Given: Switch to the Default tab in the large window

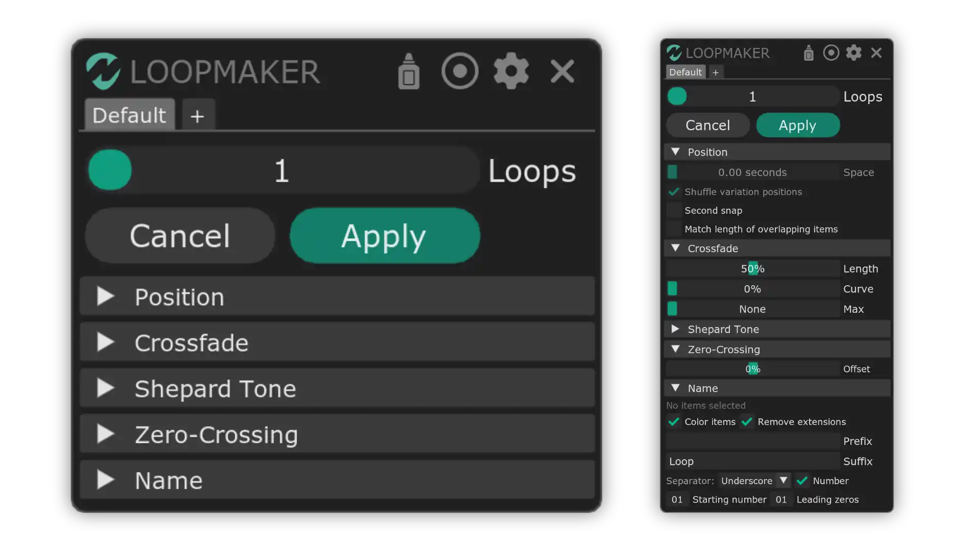Looking at the screenshot, I should [x=129, y=115].
